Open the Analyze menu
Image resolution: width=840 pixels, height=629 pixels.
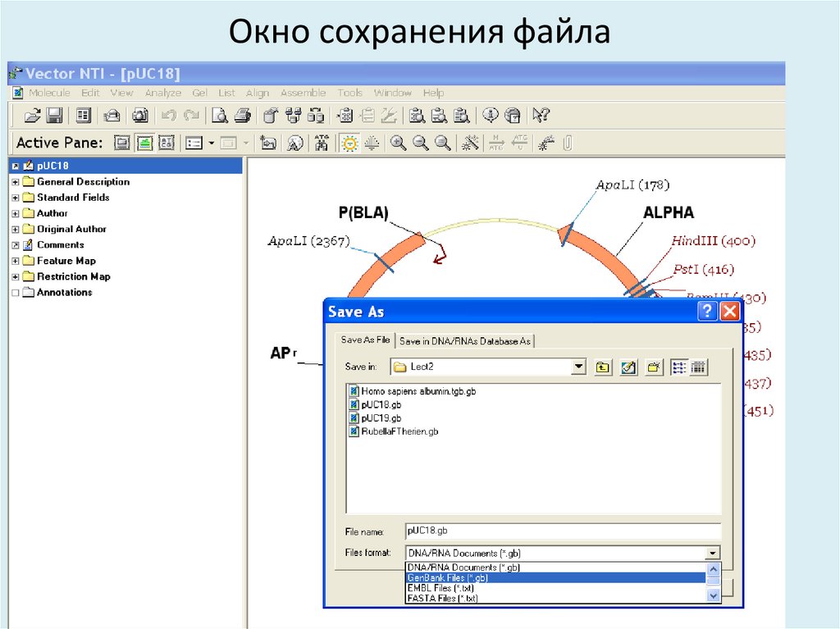tap(163, 93)
